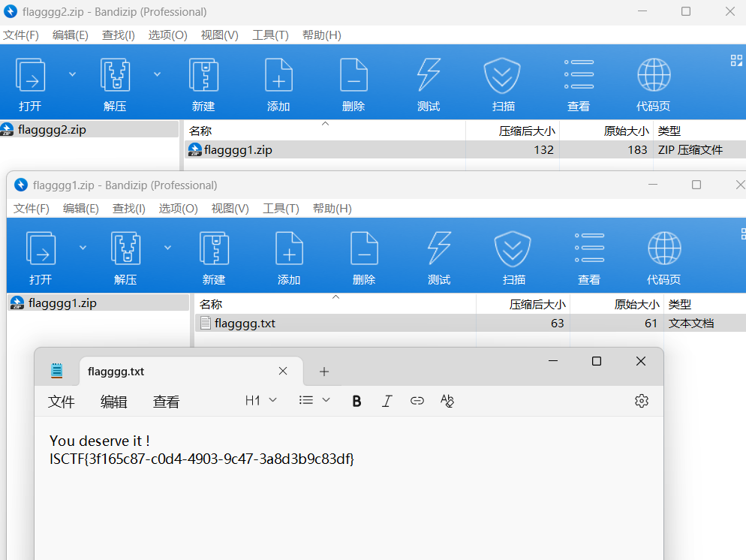Add a new Notepad tab with plus button
The height and width of the screenshot is (560, 746).
324,372
